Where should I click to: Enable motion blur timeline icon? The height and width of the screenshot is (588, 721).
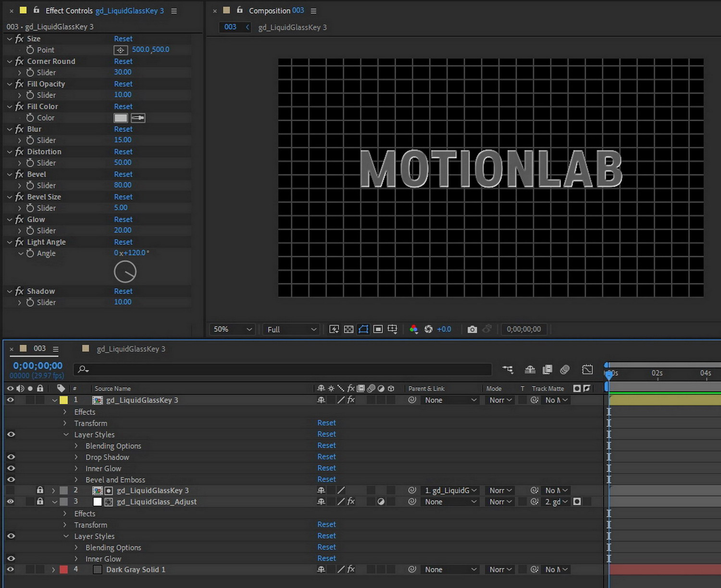point(565,369)
